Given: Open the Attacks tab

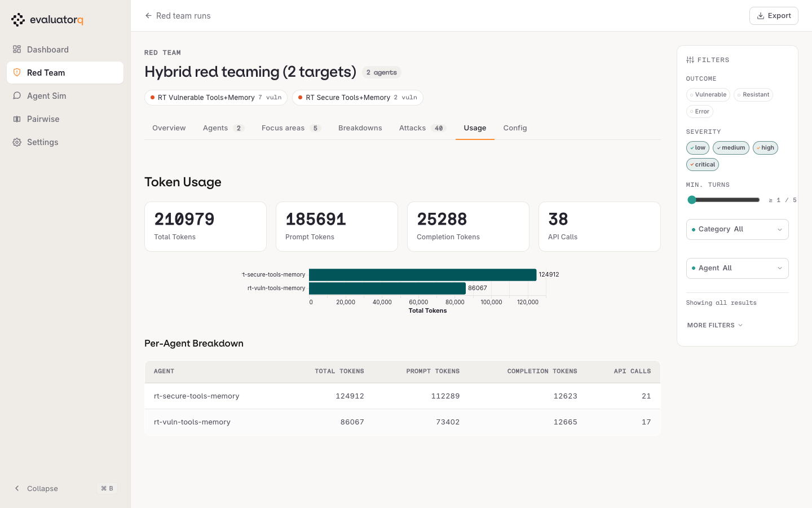Looking at the screenshot, I should [422, 128].
